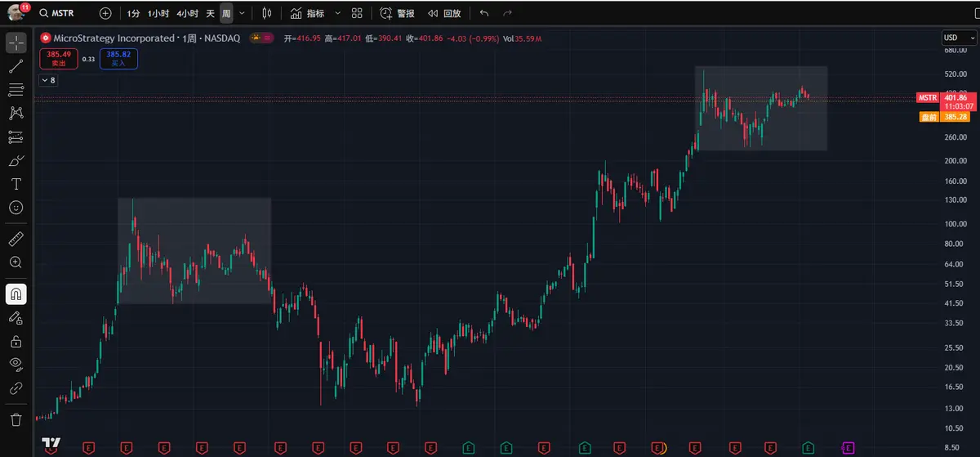Click the 100.00 price axis label

955,223
